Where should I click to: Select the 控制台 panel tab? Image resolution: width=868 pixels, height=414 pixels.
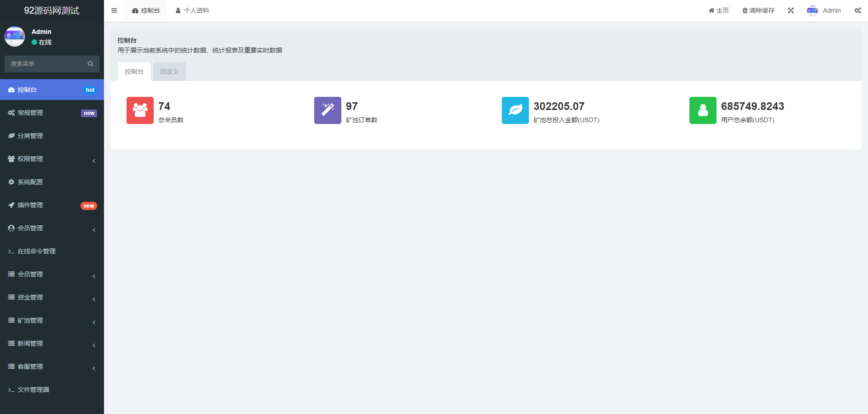point(134,71)
